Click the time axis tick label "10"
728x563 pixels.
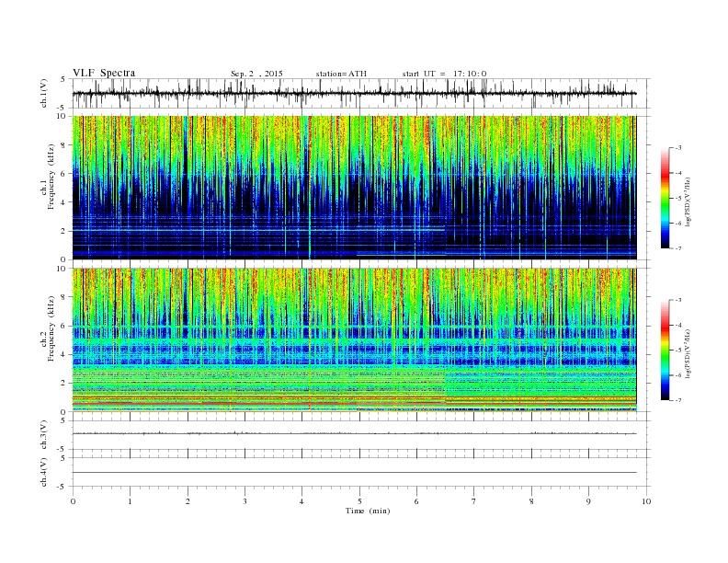coord(646,501)
